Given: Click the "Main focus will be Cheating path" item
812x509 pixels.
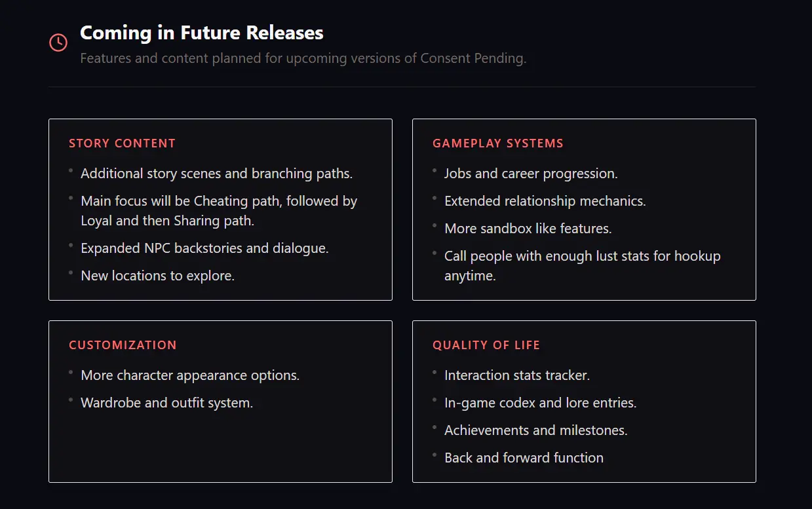Looking at the screenshot, I should (219, 201).
